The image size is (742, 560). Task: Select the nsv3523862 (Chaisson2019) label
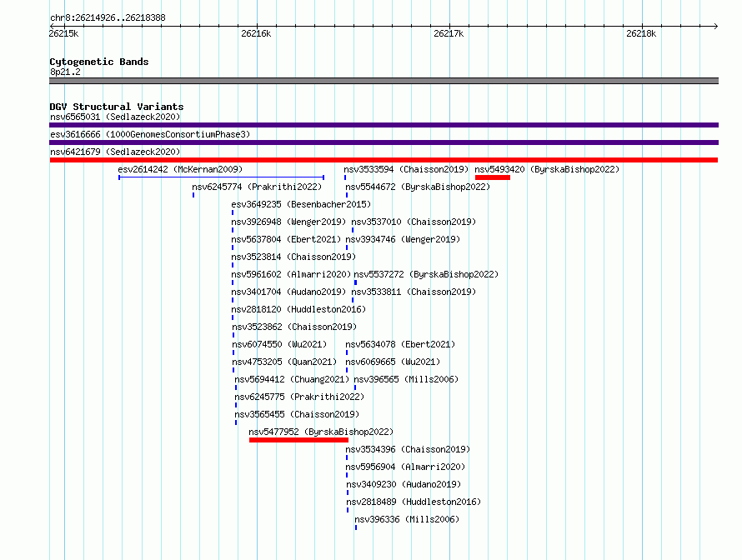point(294,327)
